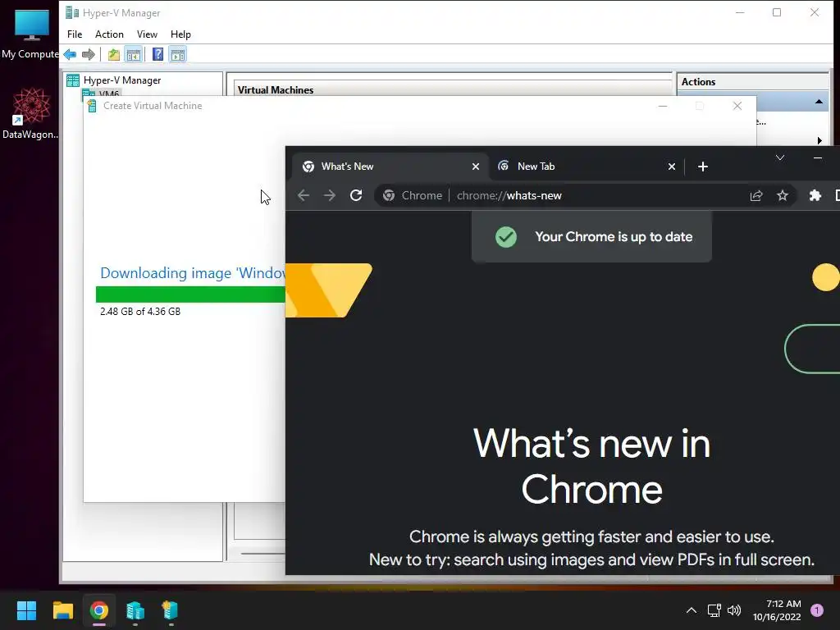This screenshot has height=630, width=840.
Task: Click the Back arrow in Hyper-V Manager toolbar
Action: (70, 54)
